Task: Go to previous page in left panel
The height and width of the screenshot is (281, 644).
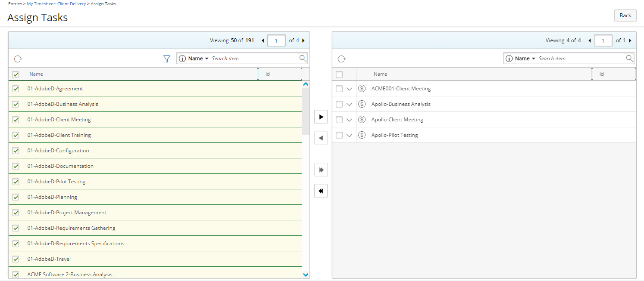Action: click(x=263, y=40)
